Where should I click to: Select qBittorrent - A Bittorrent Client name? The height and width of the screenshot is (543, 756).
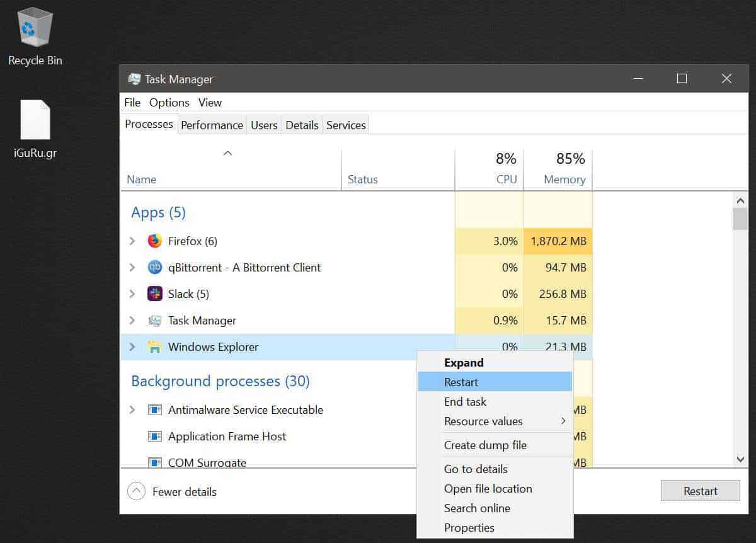point(244,267)
